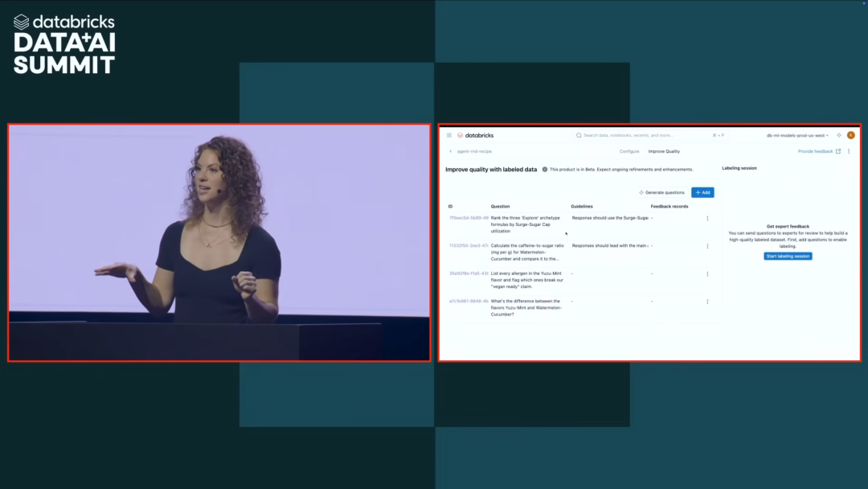868x489 pixels.
Task: Switch to the Configure tab
Action: click(628, 151)
